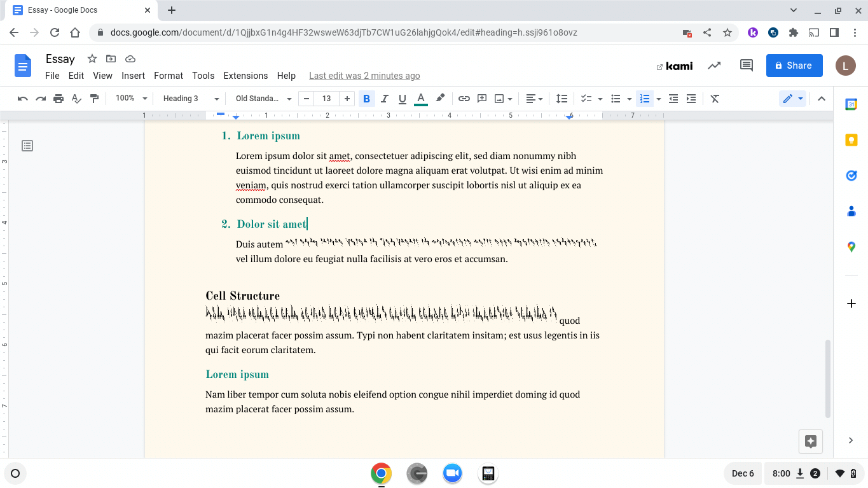Click the Print icon in toolbar

59,99
